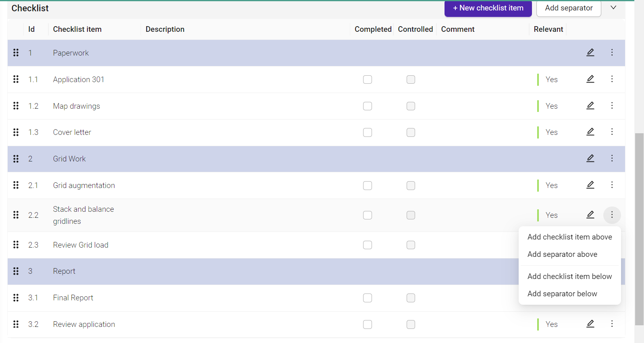Viewport: 644px width, 343px height.
Task: Check Completed for Map drawings
Action: pos(367,106)
